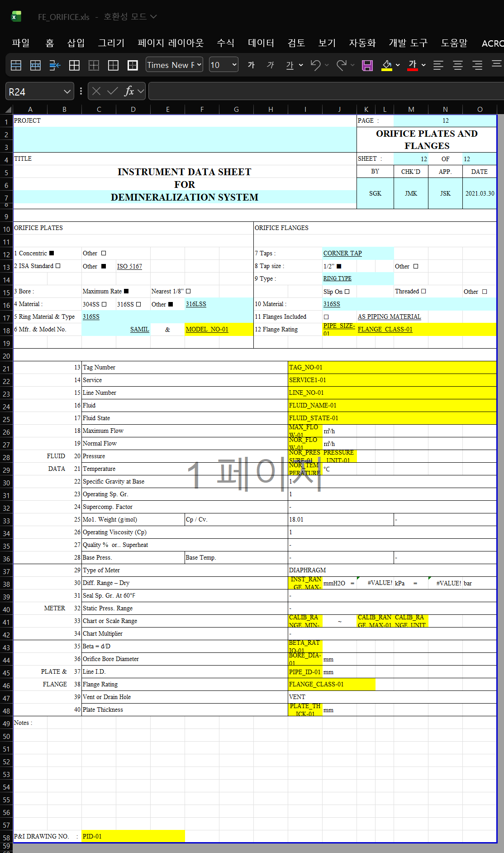Align text right

point(477,65)
